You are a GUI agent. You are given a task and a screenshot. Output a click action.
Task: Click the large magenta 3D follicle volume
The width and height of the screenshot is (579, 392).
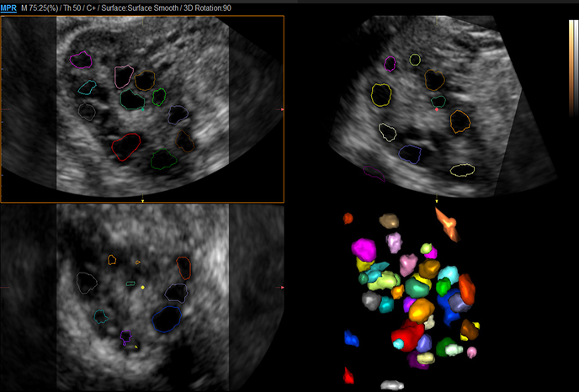364,250
